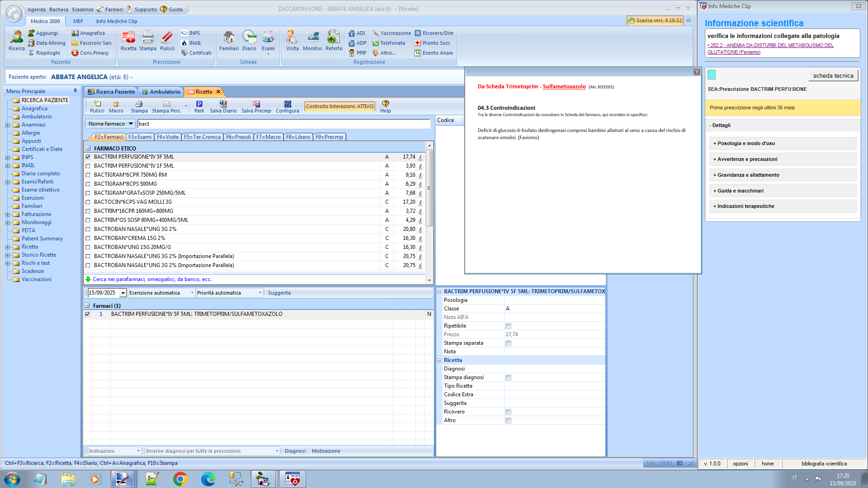Click the Visita registration icon
This screenshot has width=868, height=488.
(292, 40)
